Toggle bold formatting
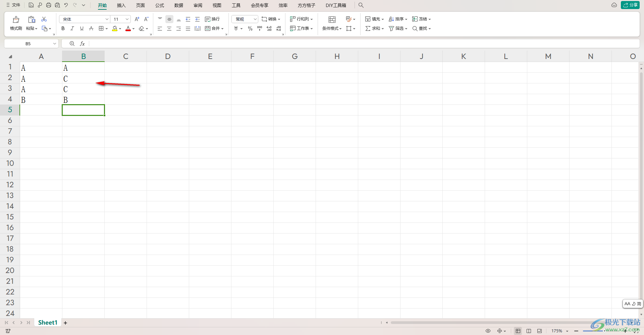Screen dimensions: 644x335 click(63, 28)
